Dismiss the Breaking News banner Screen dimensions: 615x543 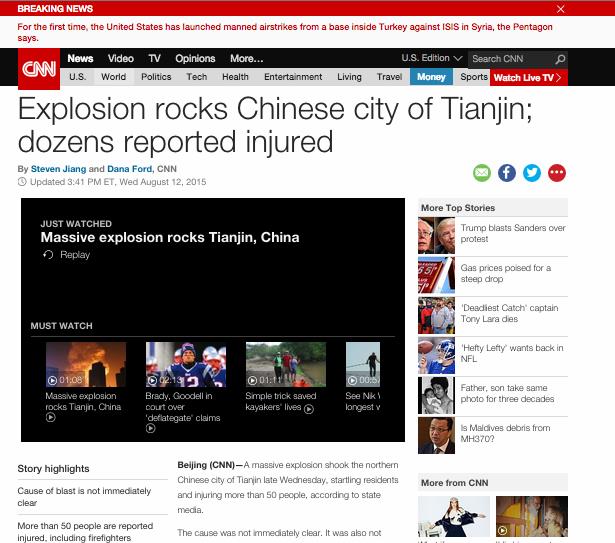coord(560,9)
